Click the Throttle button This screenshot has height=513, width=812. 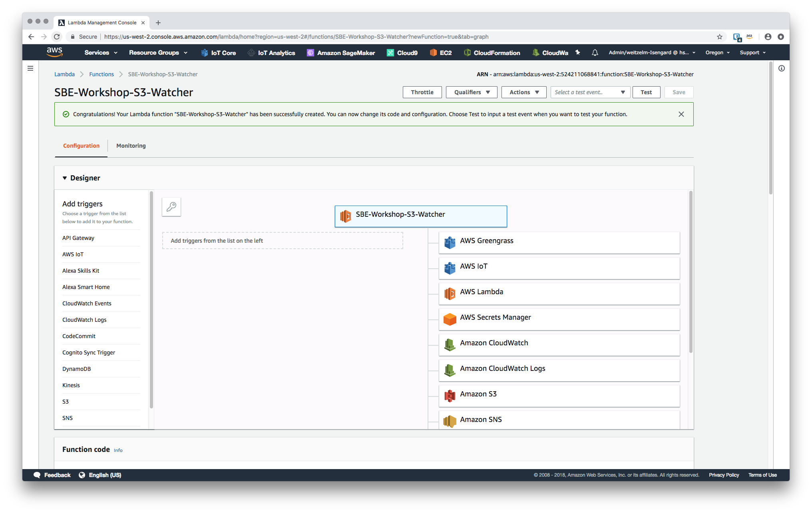point(422,92)
